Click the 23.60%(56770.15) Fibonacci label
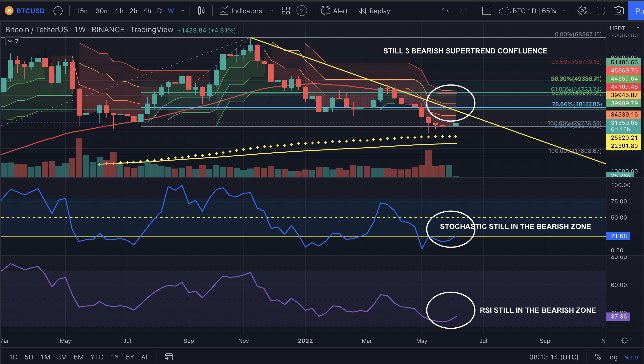This screenshot has width=644, height=364. (577, 62)
